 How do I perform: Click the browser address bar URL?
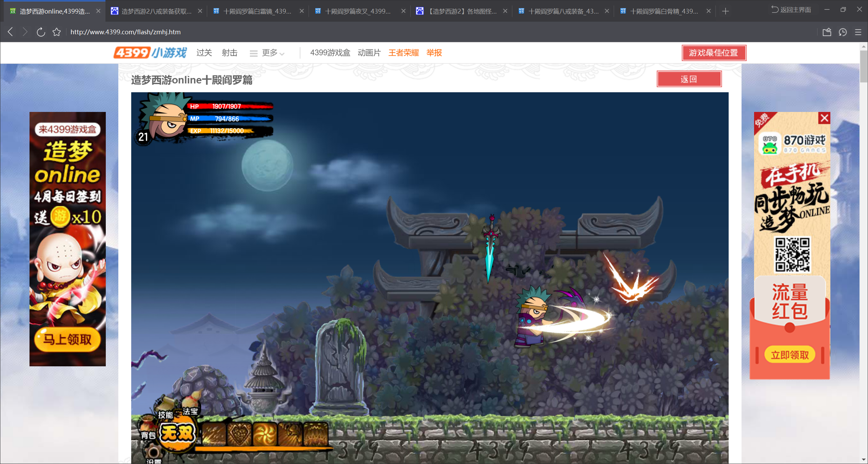pos(125,32)
